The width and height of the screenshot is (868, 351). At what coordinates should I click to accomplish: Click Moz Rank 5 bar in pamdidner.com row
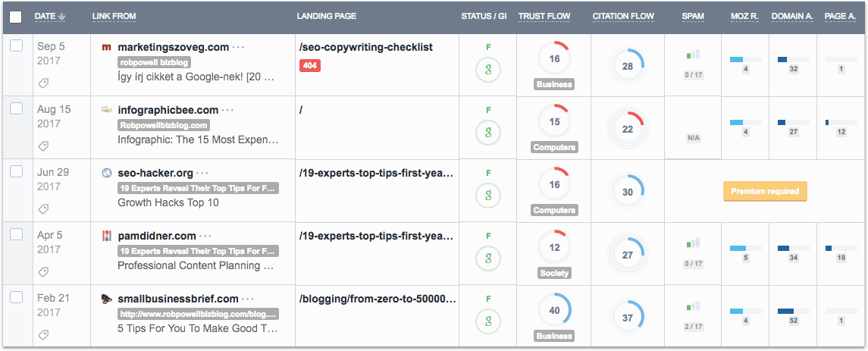(x=746, y=249)
